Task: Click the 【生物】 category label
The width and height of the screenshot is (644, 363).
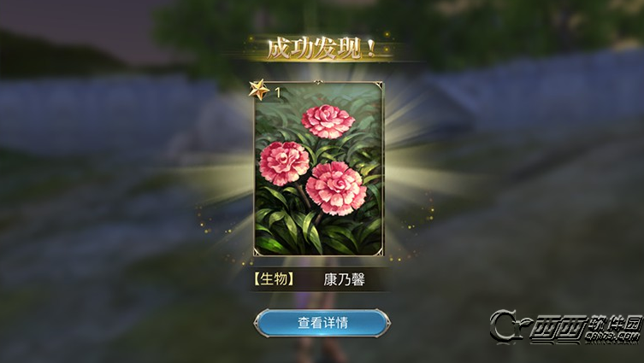Action: tap(274, 279)
